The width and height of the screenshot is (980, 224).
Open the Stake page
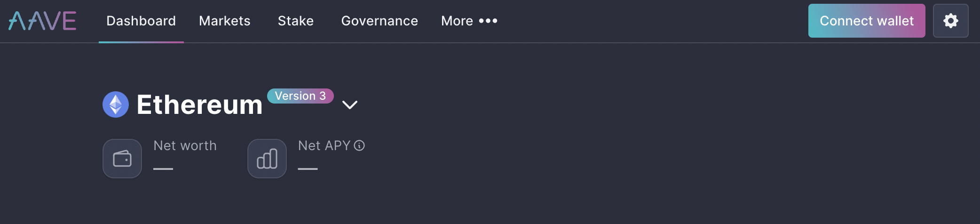(296, 21)
